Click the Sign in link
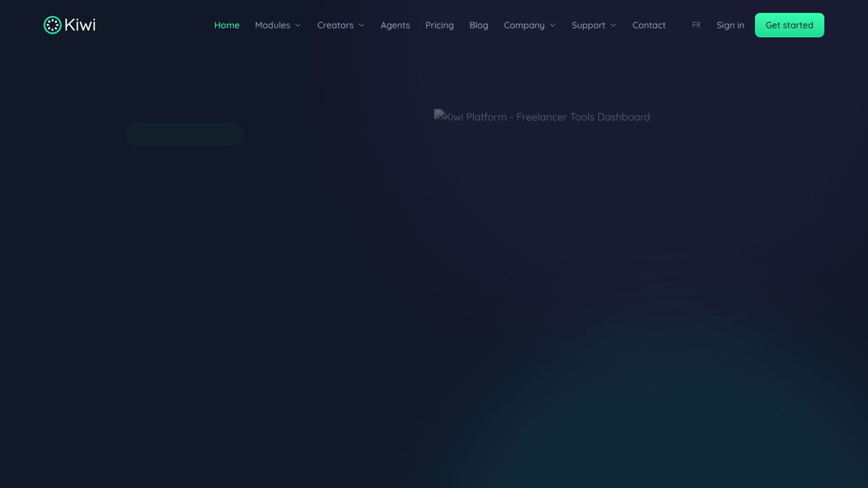 (731, 25)
